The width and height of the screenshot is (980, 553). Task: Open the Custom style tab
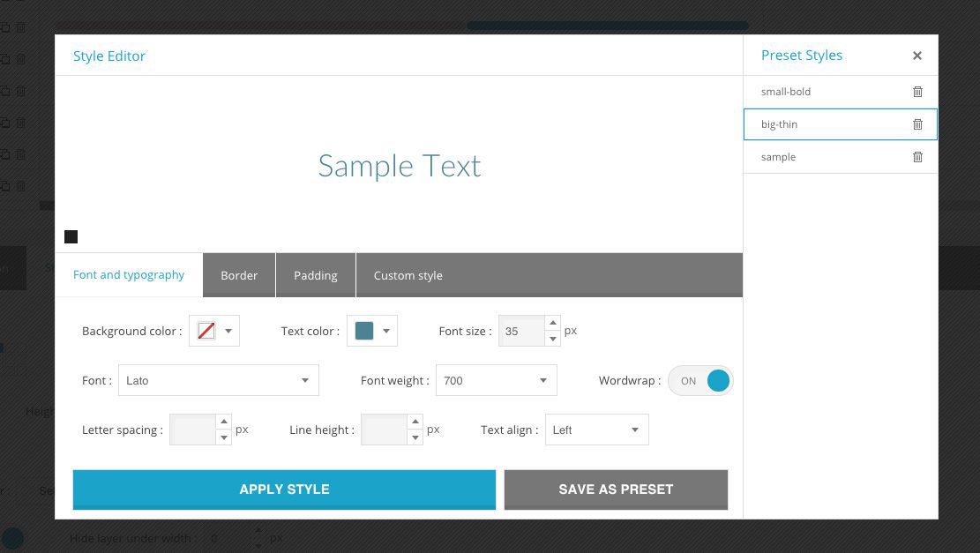click(408, 275)
